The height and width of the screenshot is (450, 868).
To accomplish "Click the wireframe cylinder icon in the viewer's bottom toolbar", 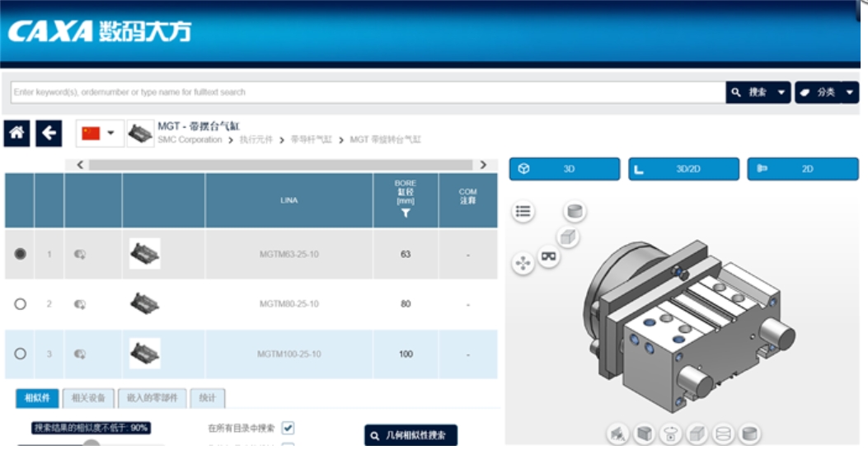I will [723, 434].
